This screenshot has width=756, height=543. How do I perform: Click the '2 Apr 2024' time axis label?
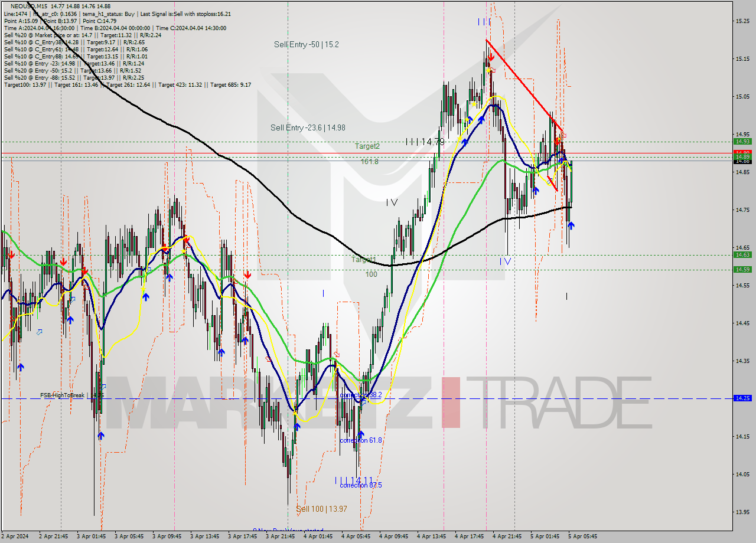(x=15, y=537)
